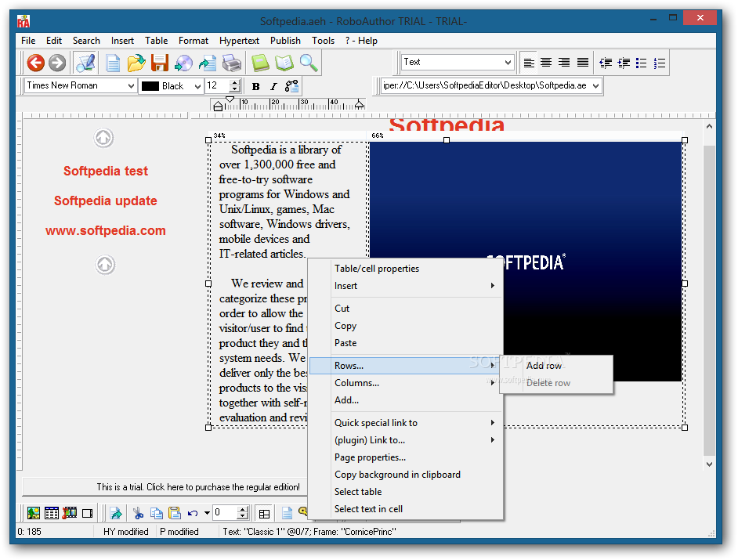This screenshot has height=560, width=738.
Task: Save the project with the floppy icon
Action: pyautogui.click(x=160, y=63)
